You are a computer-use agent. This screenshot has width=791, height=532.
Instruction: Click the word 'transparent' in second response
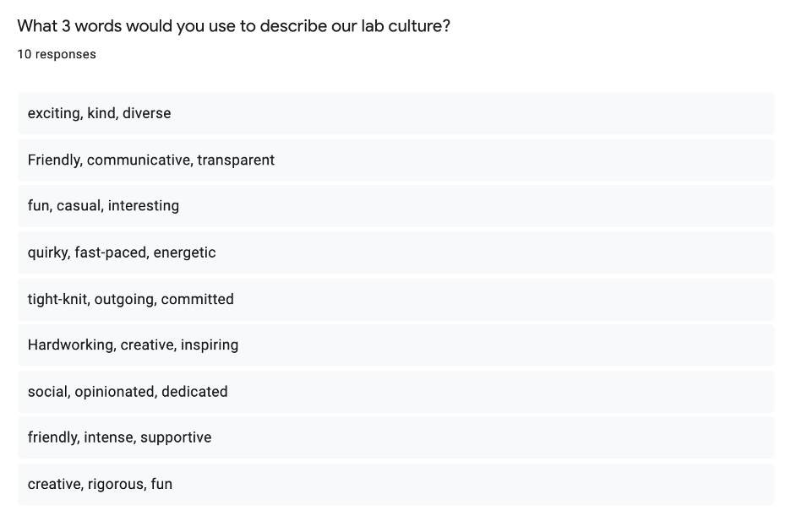(236, 160)
